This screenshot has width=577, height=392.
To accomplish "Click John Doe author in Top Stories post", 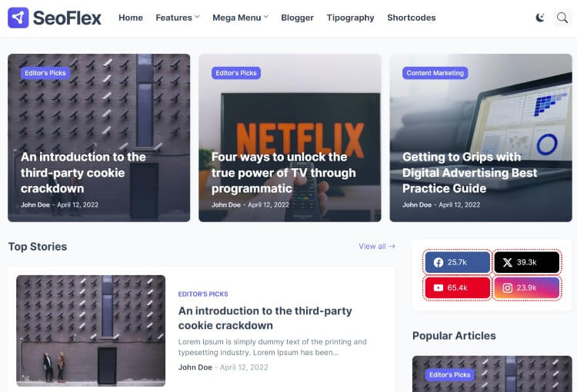I will click(x=195, y=367).
